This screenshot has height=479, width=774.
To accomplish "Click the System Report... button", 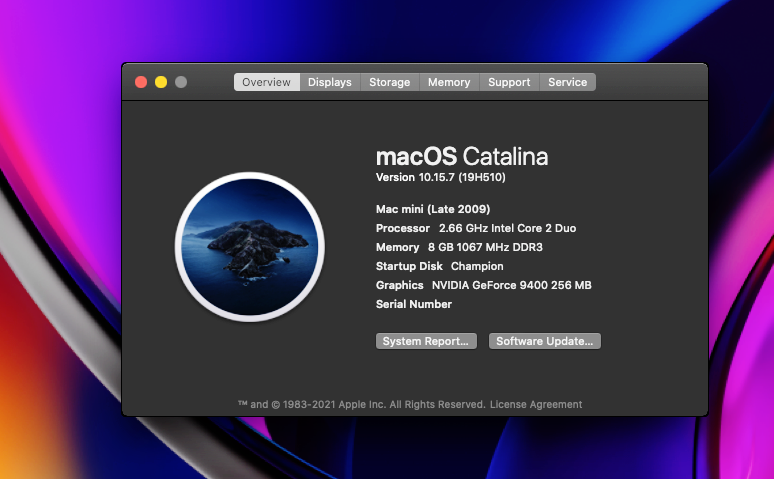I will pos(426,341).
